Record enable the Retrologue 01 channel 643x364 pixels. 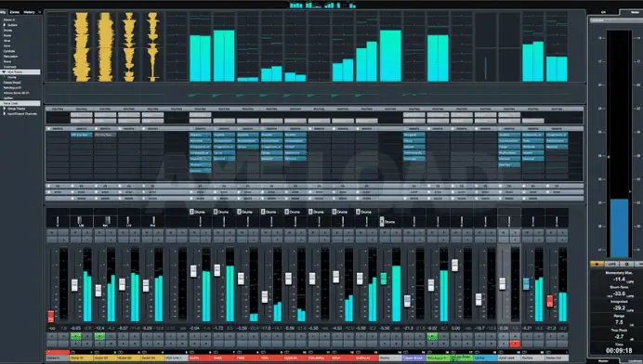coord(444,344)
